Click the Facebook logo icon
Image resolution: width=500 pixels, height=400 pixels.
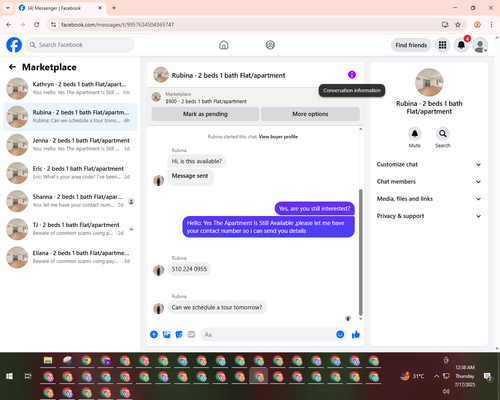[x=14, y=45]
